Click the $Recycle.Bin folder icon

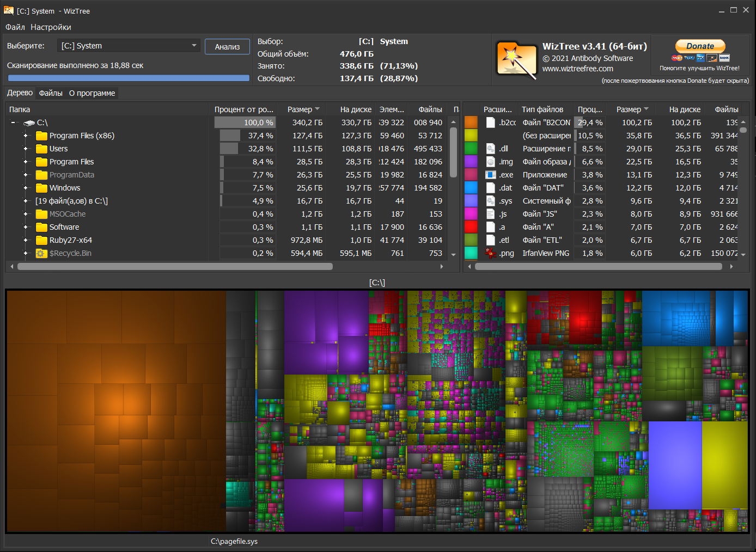click(x=41, y=254)
